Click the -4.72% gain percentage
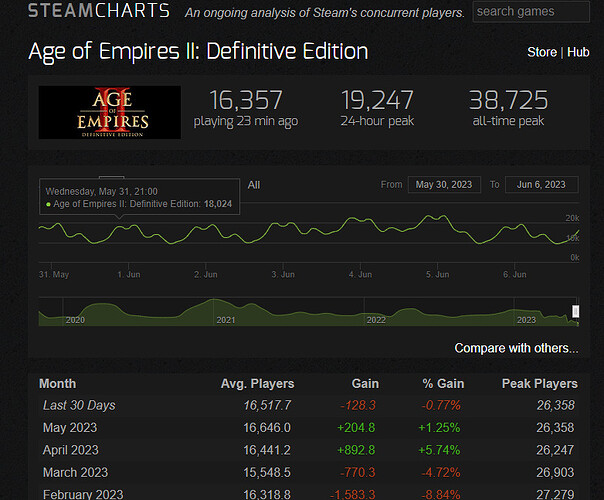This screenshot has height=500, width=604. point(441,472)
